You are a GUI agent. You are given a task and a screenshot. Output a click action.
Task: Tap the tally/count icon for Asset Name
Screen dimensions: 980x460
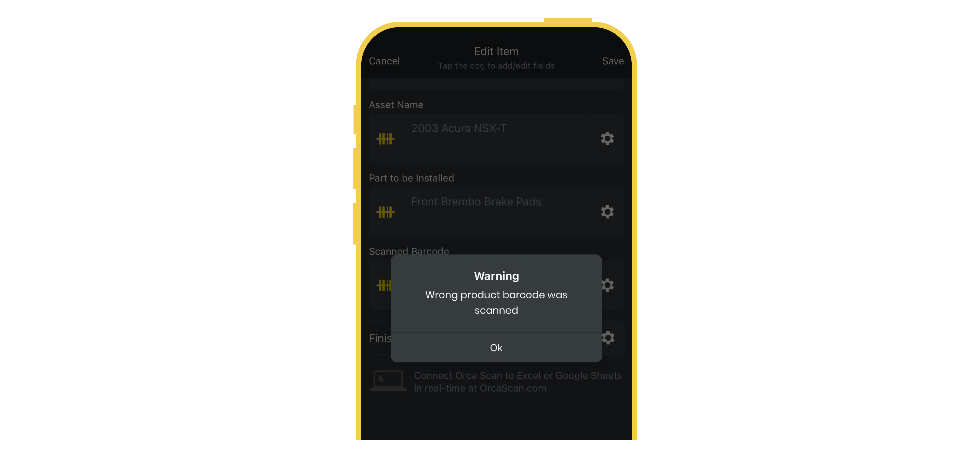(386, 138)
